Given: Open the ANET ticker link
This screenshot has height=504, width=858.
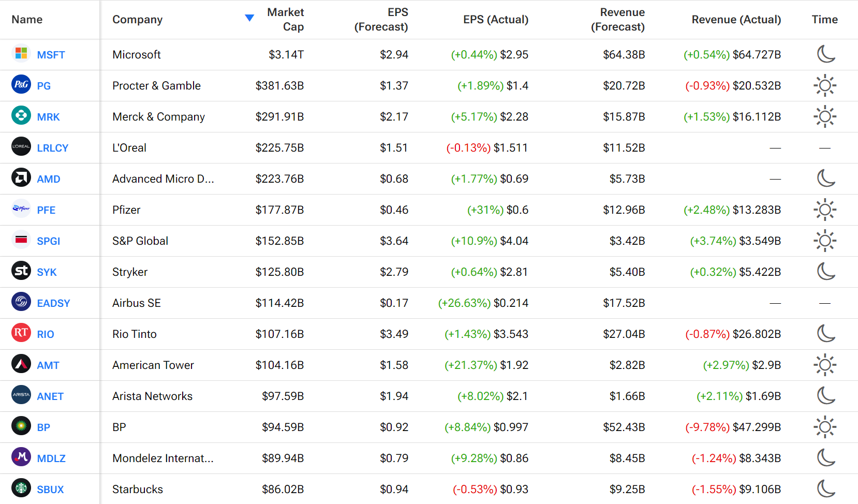Looking at the screenshot, I should (50, 396).
